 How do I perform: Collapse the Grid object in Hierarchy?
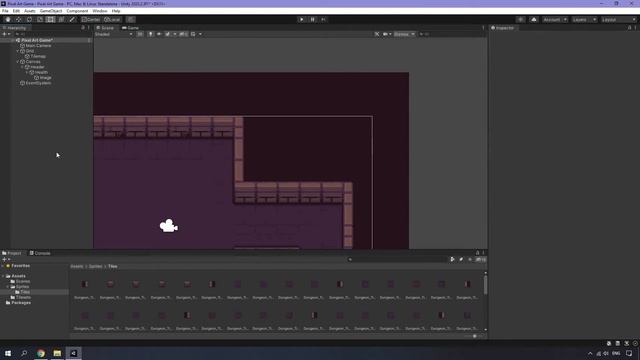click(18, 51)
